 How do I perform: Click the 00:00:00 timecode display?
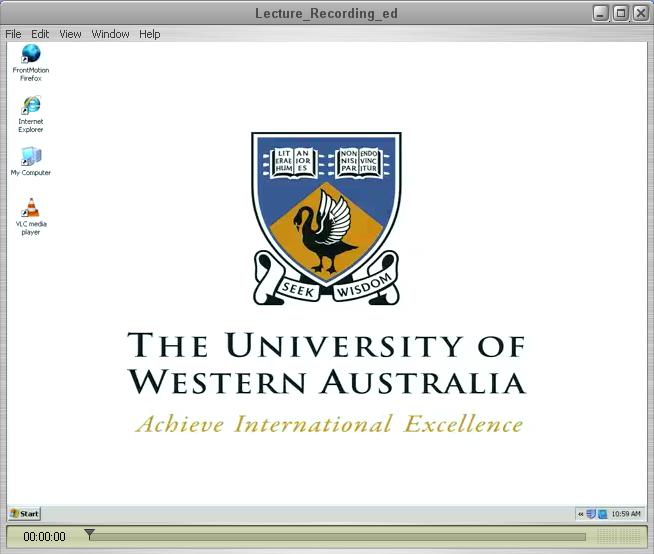click(x=44, y=536)
